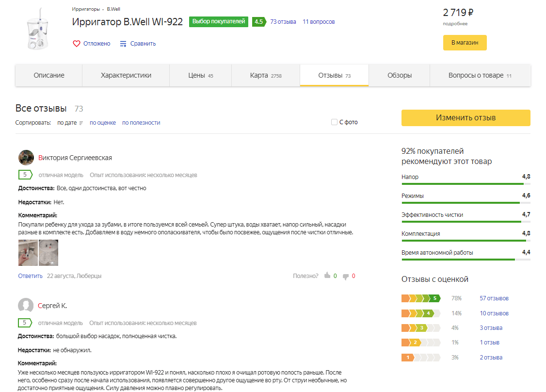Open the Описание tab
Viewport: 546px width, 392px height.
pyautogui.click(x=49, y=75)
